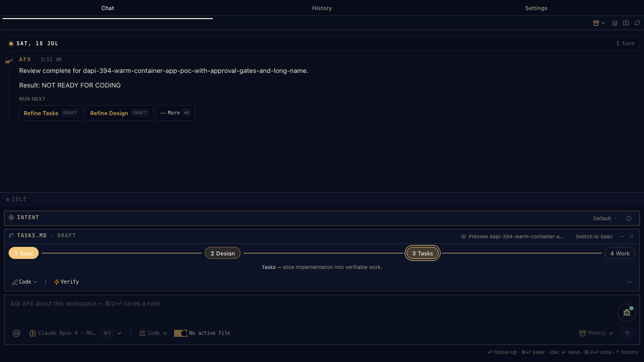Open the Settings tab
This screenshot has width=644, height=362.
point(536,8)
